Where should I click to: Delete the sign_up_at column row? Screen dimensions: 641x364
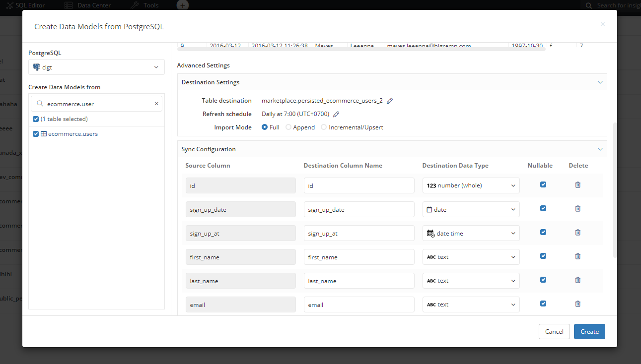[578, 232]
